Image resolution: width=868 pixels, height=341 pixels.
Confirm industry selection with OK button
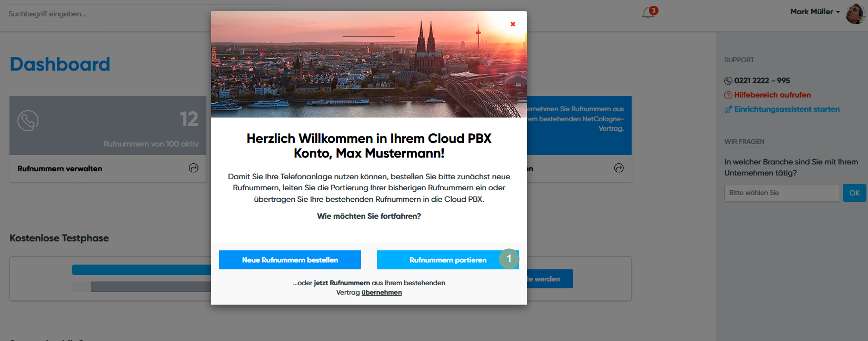(854, 193)
